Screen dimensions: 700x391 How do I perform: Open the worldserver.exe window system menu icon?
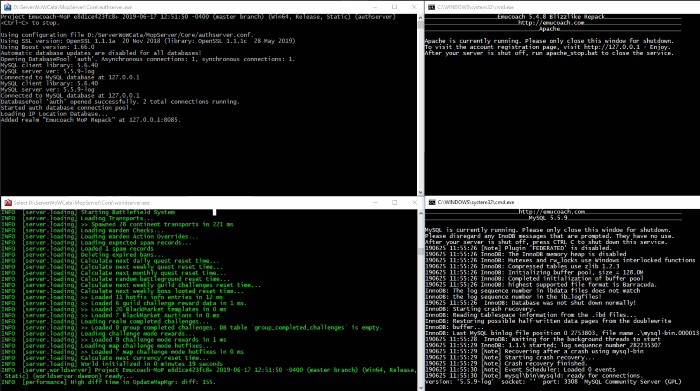tap(8, 203)
